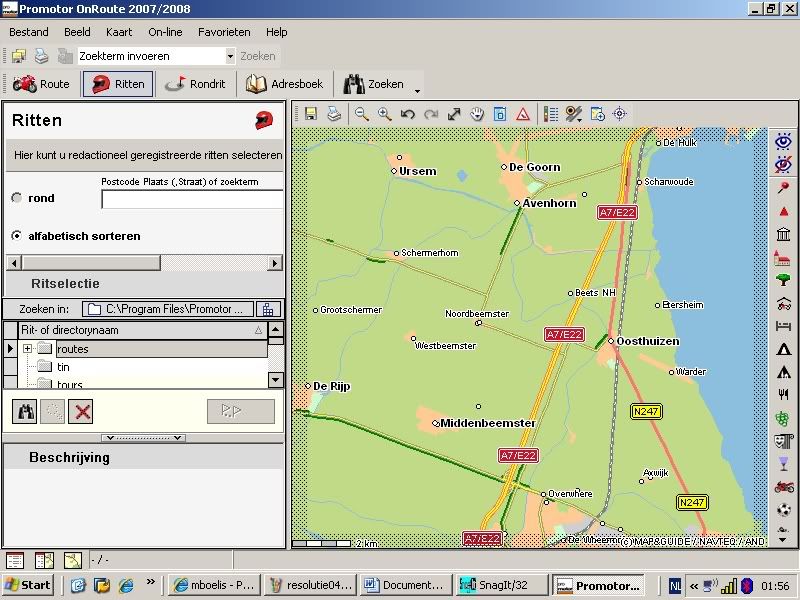Viewport: 800px width, 600px height.
Task: Open the On-line menu
Action: [165, 32]
